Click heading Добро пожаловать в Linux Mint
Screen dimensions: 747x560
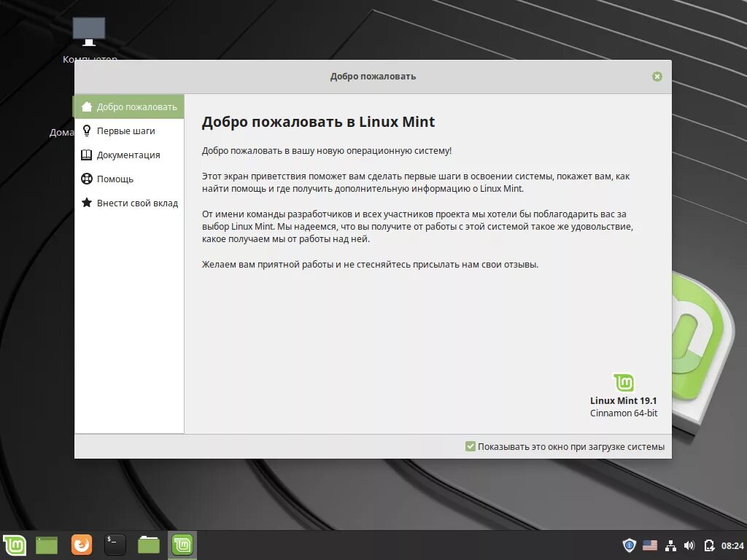tap(318, 122)
